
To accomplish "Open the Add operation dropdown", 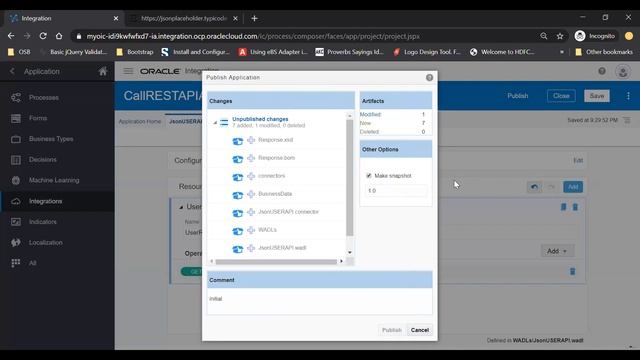I will (x=557, y=251).
